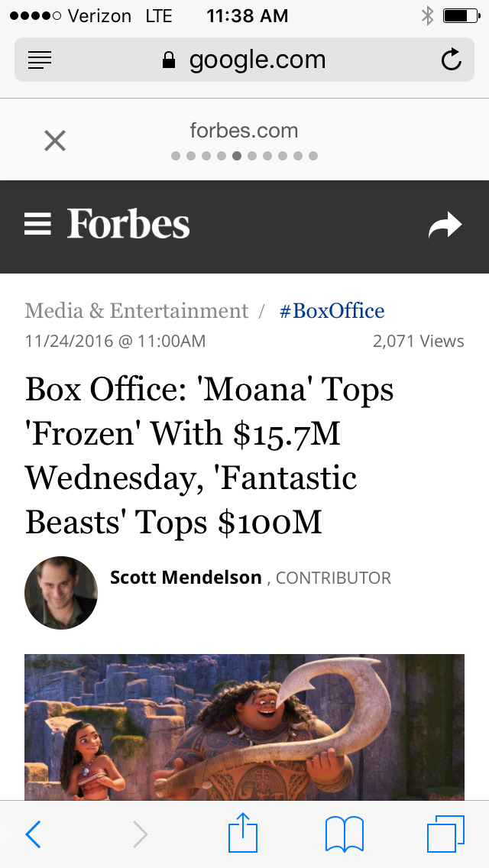Tap the battery status icon

[460, 15]
